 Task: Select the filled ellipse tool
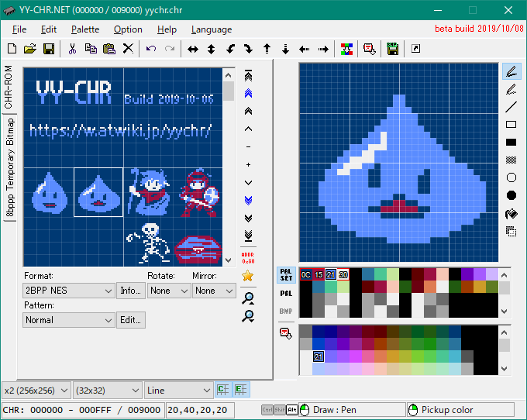[x=511, y=195]
